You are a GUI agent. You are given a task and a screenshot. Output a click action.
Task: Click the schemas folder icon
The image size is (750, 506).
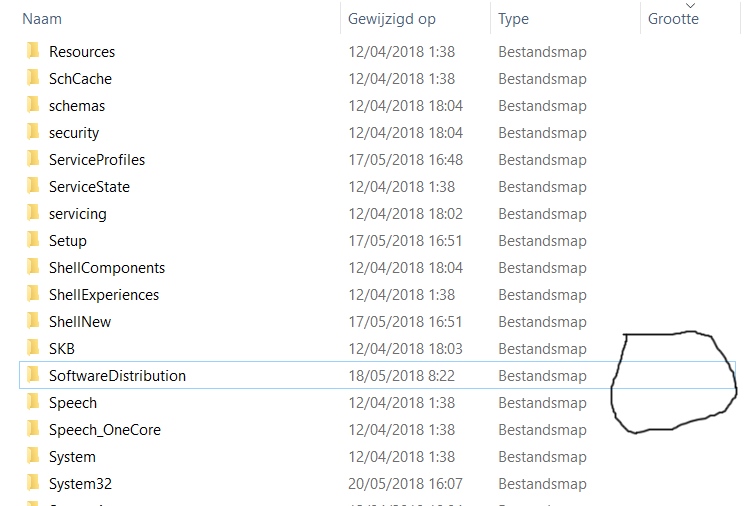pos(33,105)
